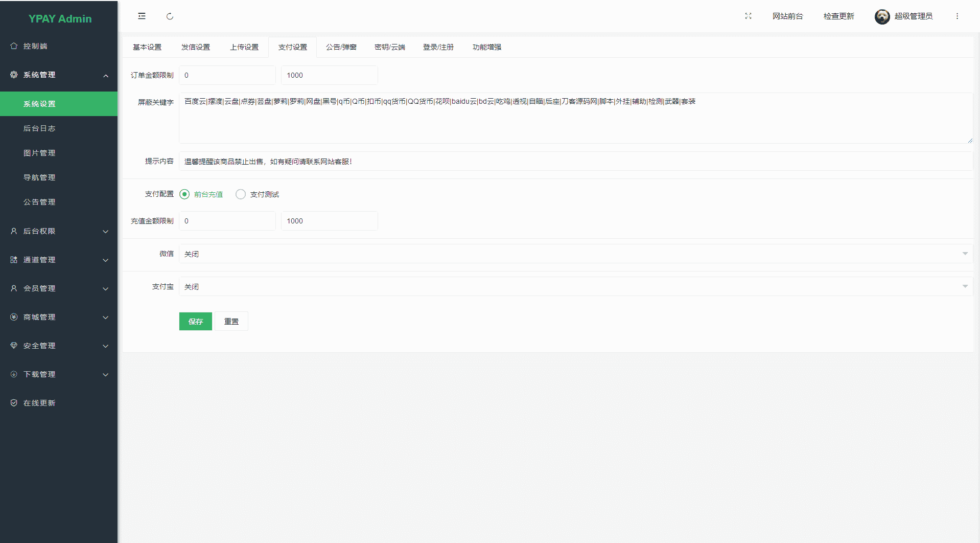Click the super admin avatar image

[x=882, y=16]
